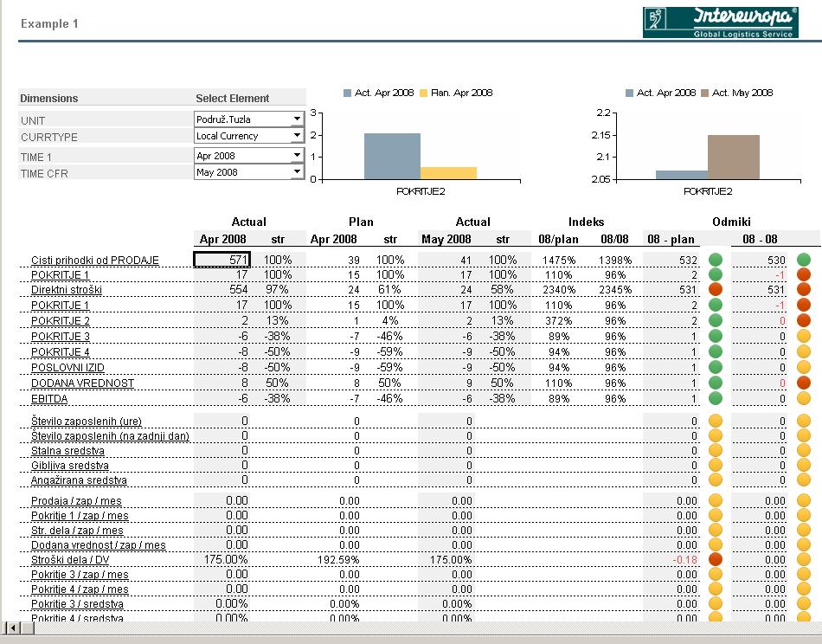Image resolution: width=822 pixels, height=644 pixels.
Task: Open Število zaposlenih (na zadnji dan) link
Action: [110, 435]
